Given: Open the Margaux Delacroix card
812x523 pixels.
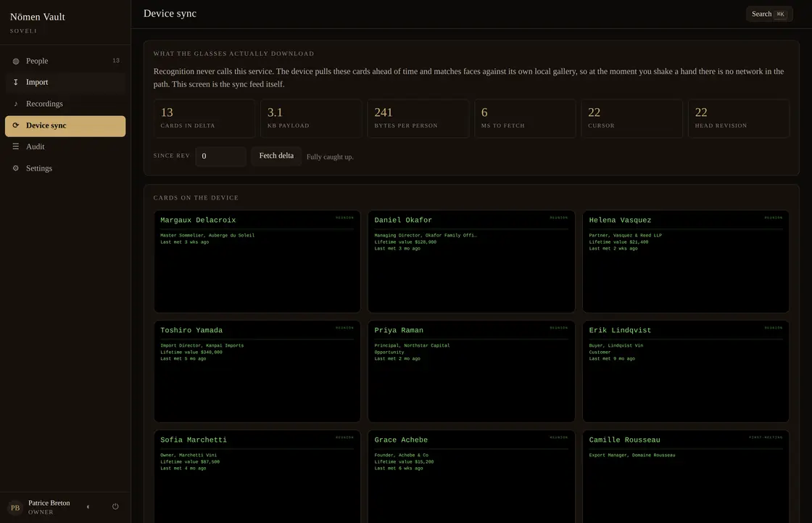Looking at the screenshot, I should (x=257, y=261).
